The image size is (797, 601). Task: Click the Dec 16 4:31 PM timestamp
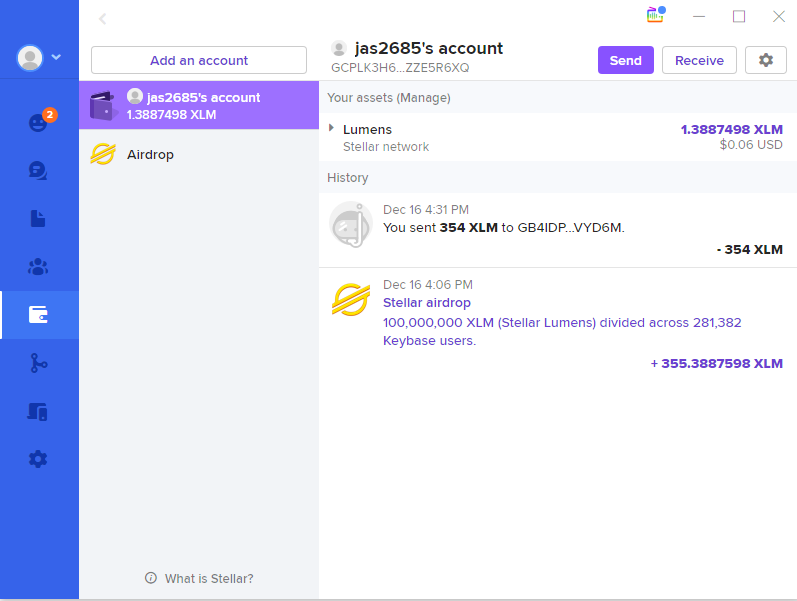point(425,209)
